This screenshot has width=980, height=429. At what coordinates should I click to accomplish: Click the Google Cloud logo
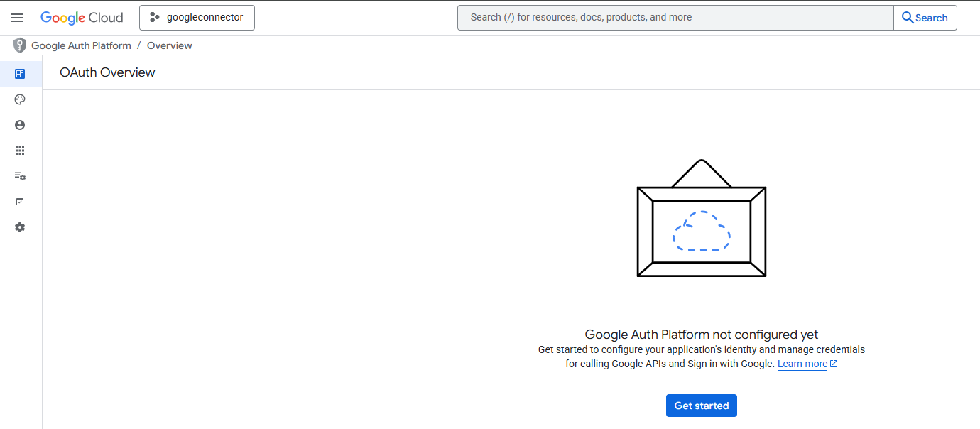[82, 18]
